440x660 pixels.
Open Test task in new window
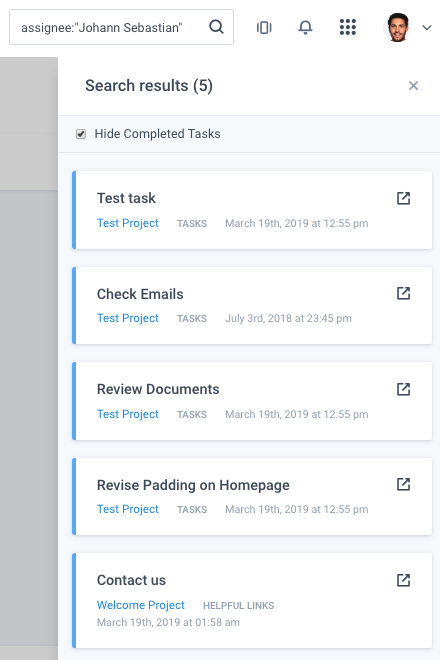[x=403, y=198]
